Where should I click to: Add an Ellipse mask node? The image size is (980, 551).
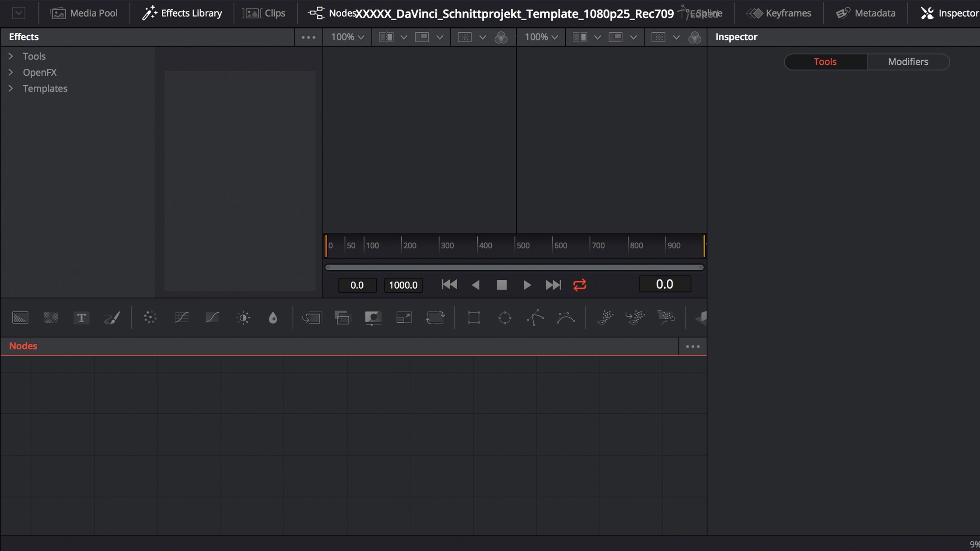click(x=505, y=317)
